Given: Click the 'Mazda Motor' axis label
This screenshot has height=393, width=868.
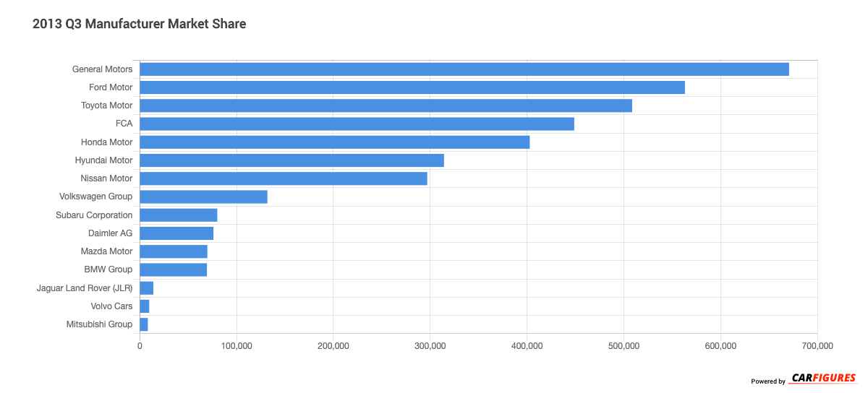Looking at the screenshot, I should pyautogui.click(x=106, y=251).
